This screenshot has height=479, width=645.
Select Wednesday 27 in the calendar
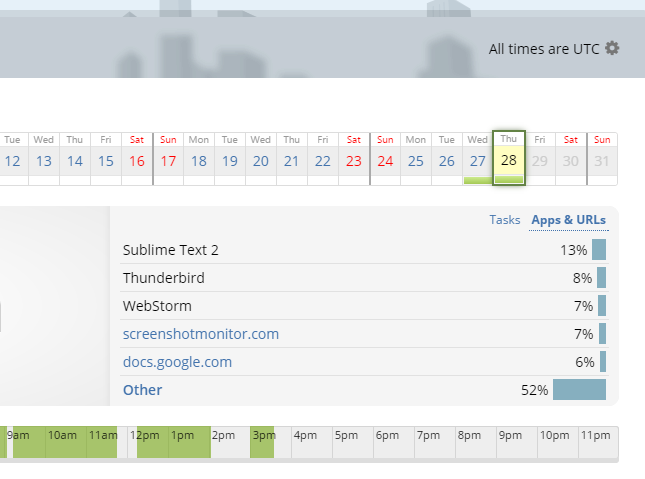(x=478, y=159)
